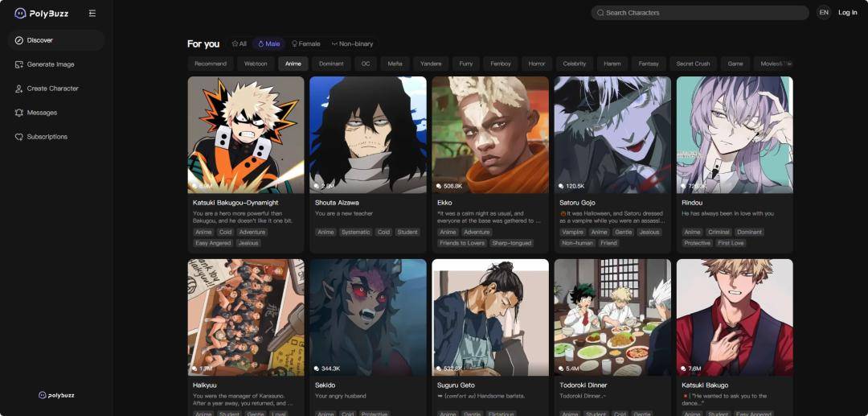Click the Systematic tag on Shouta Aizawa card
Screen dimensions: 868x416
pos(355,232)
